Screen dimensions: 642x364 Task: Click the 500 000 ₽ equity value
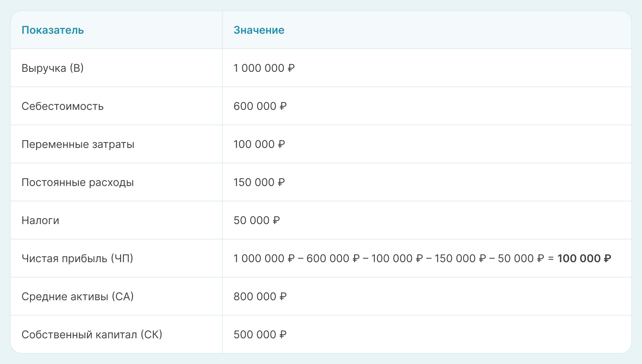260,335
